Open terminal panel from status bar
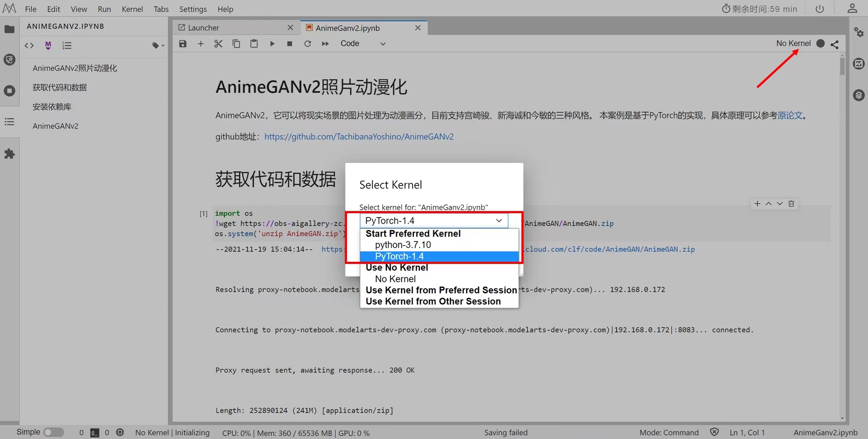Viewport: 868px width, 439px height. [94, 432]
